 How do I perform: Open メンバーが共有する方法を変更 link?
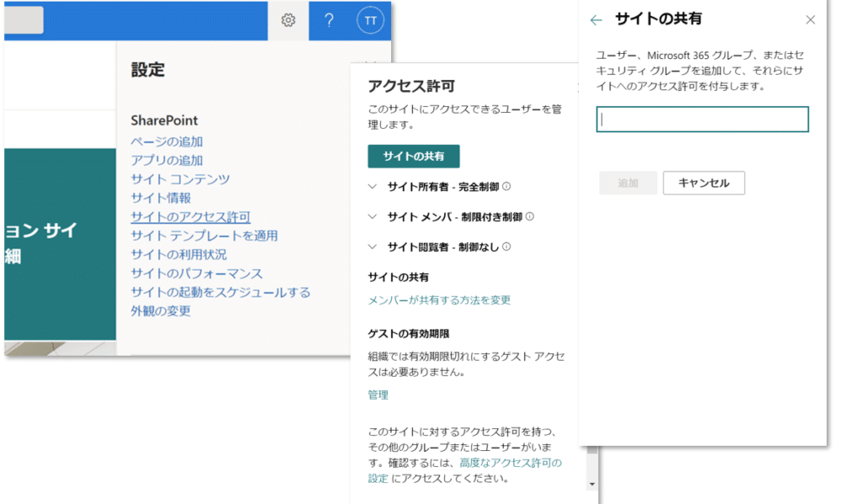[x=439, y=300]
